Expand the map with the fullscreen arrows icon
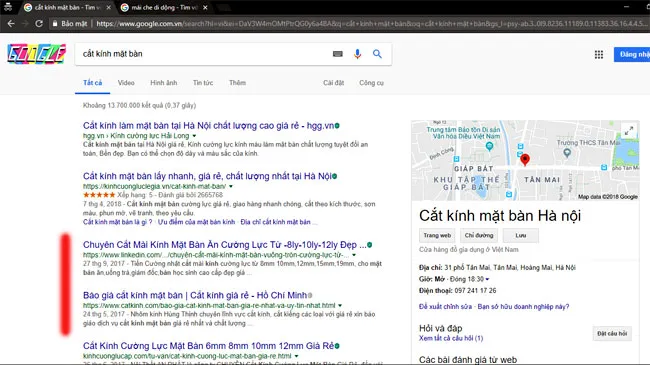Viewport: 650px width, 365px height. pyautogui.click(x=629, y=131)
